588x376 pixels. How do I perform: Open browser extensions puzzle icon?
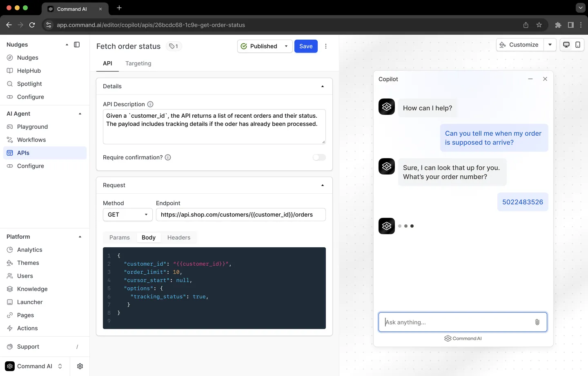[558, 25]
